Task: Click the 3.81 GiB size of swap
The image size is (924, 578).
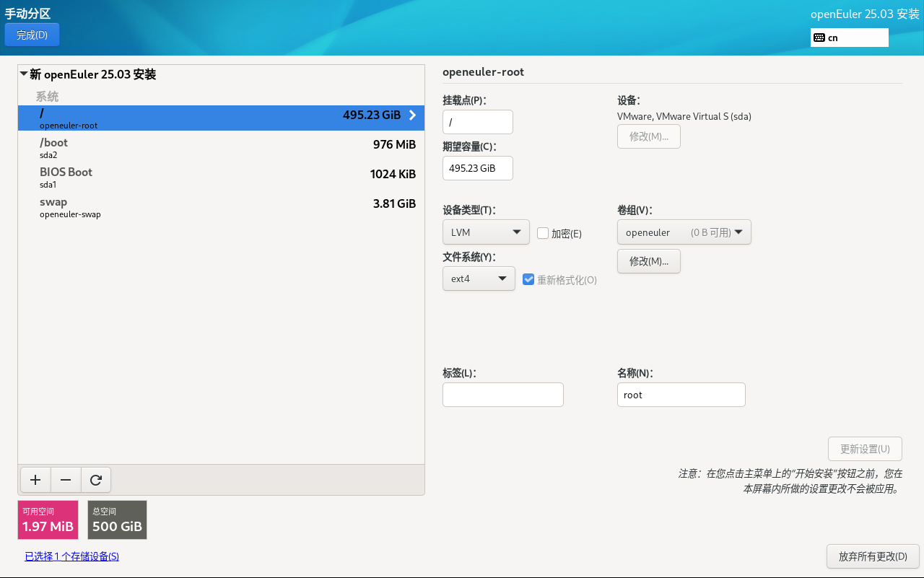Action: point(394,203)
